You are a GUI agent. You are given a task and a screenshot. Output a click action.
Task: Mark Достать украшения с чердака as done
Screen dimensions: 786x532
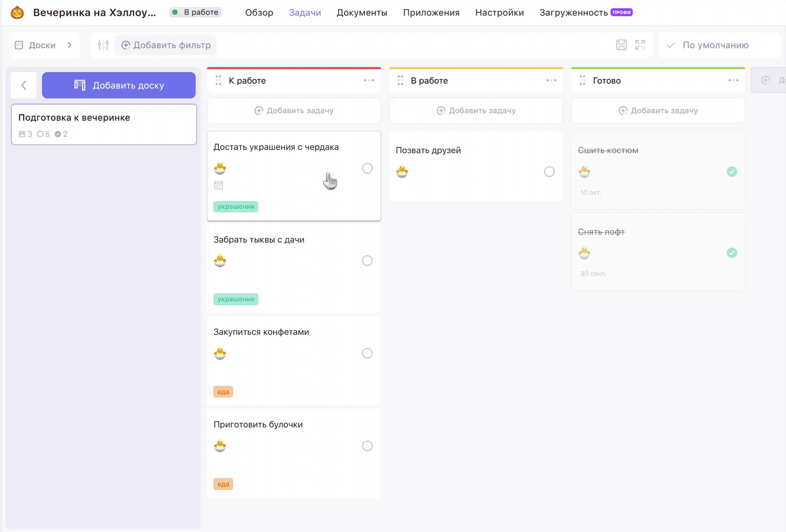(x=367, y=168)
